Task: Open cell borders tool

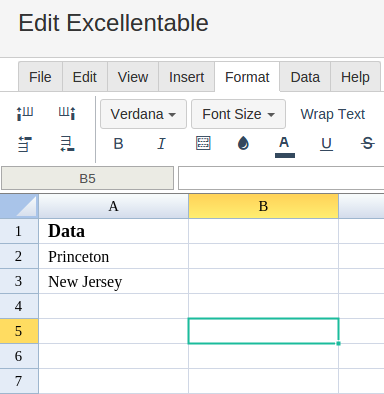Action: [x=203, y=143]
